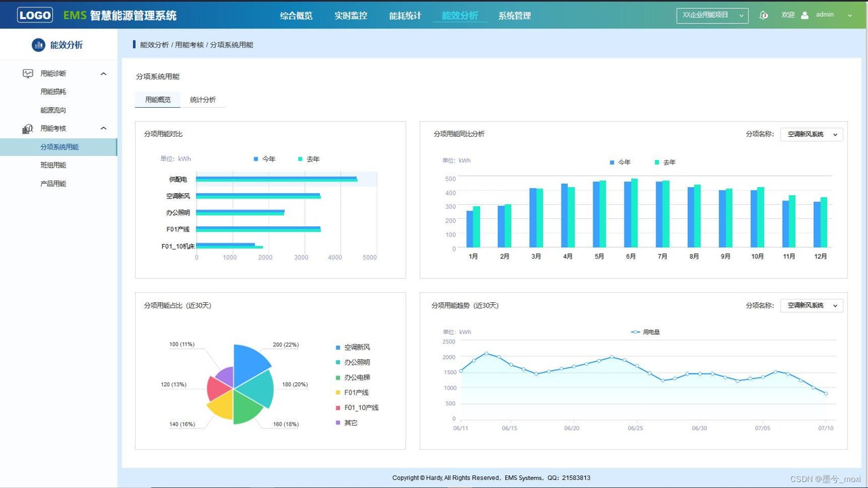This screenshot has height=488, width=868.
Task: Go to 能源流向 sidebar page
Action: (x=54, y=110)
